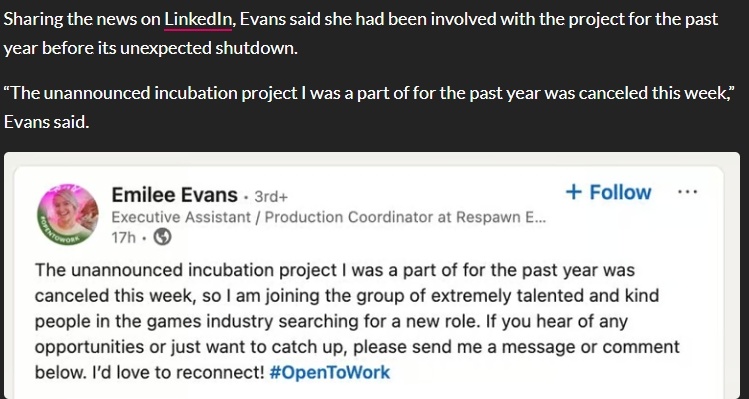The image size is (749, 399).
Task: Click the 'Evans said.' line of text
Action: 46,122
